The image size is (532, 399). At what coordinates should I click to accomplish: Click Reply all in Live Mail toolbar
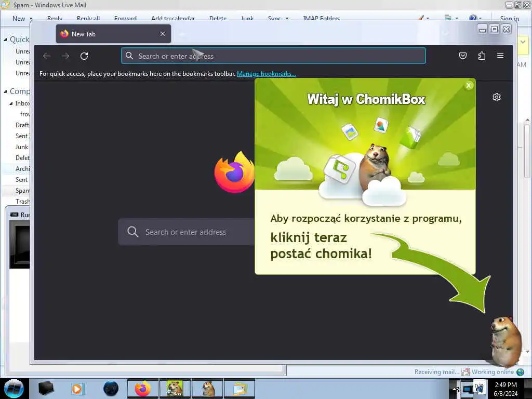[88, 18]
